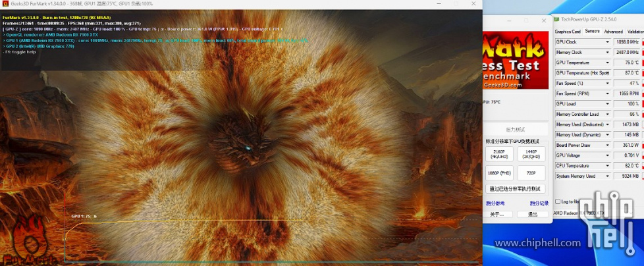Viewport: 644px width, 266px height.
Task: Click the CPU Temperature value 62.0 °C
Action: point(627,165)
